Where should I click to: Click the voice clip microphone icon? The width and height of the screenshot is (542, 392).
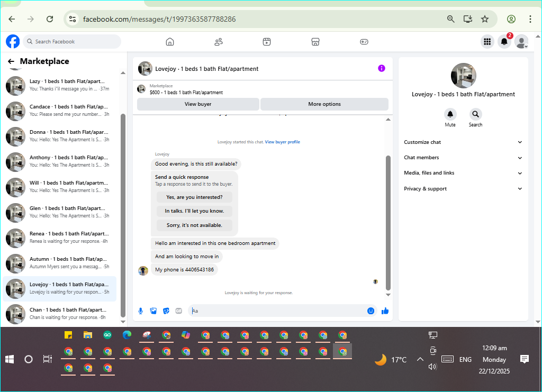141,311
